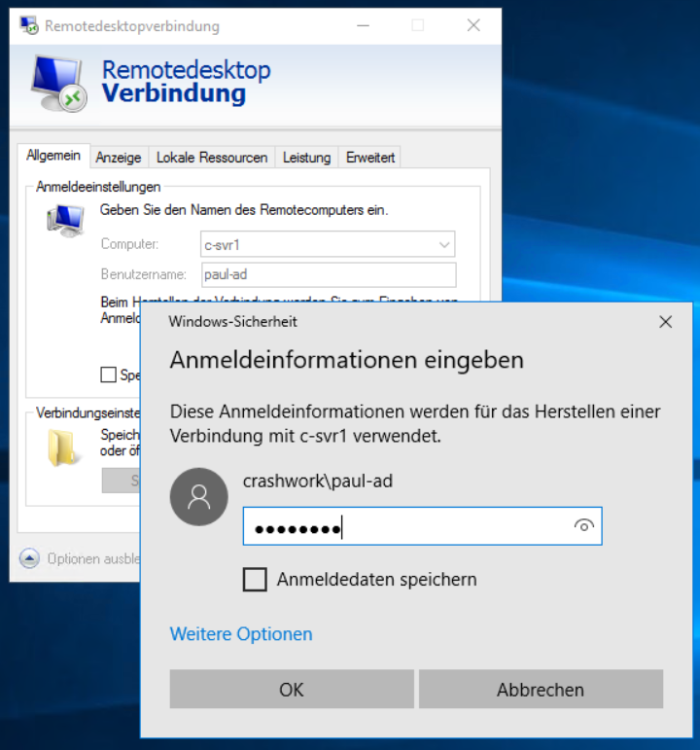Focus the password input field
This screenshot has width=700, height=750.
pyautogui.click(x=422, y=526)
